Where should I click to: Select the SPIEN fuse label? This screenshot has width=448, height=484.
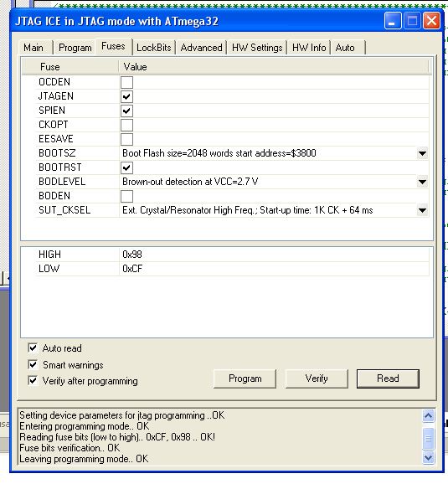pos(52,111)
